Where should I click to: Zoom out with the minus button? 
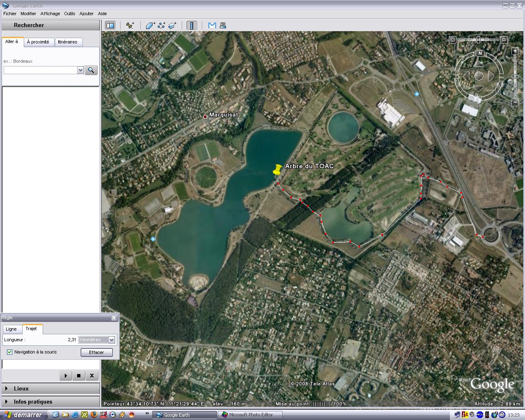pyautogui.click(x=515, y=102)
